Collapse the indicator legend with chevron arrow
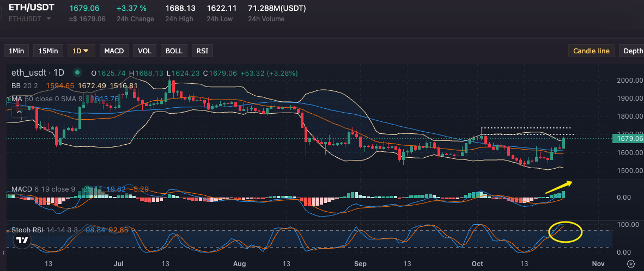 19,112
